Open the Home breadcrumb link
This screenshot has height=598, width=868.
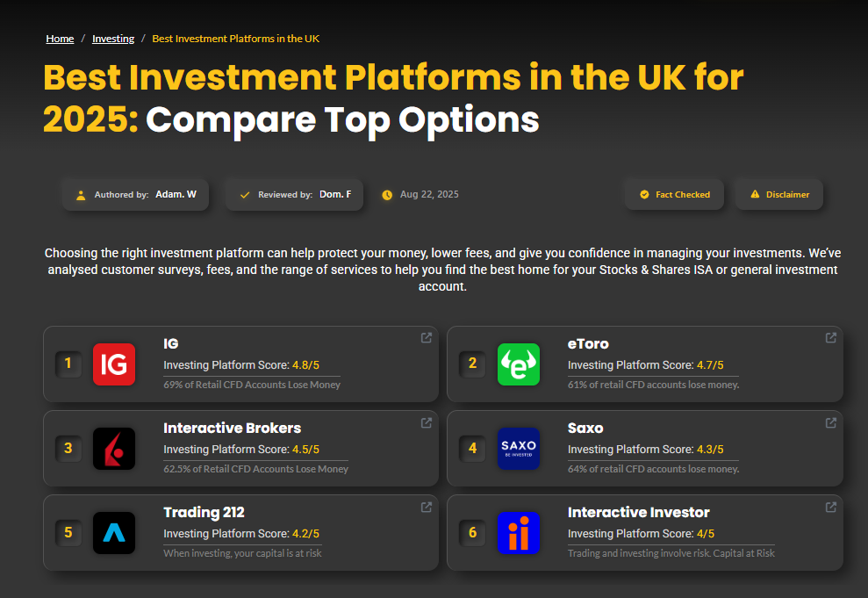(x=60, y=39)
